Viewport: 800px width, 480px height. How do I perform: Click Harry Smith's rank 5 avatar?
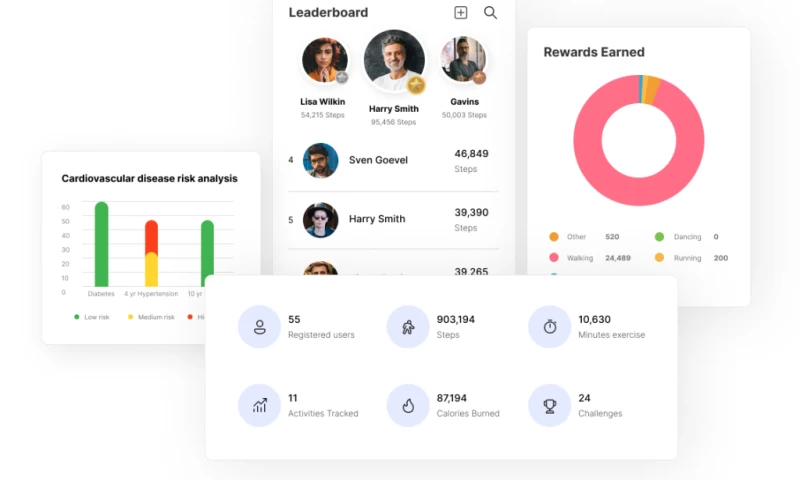click(x=321, y=219)
